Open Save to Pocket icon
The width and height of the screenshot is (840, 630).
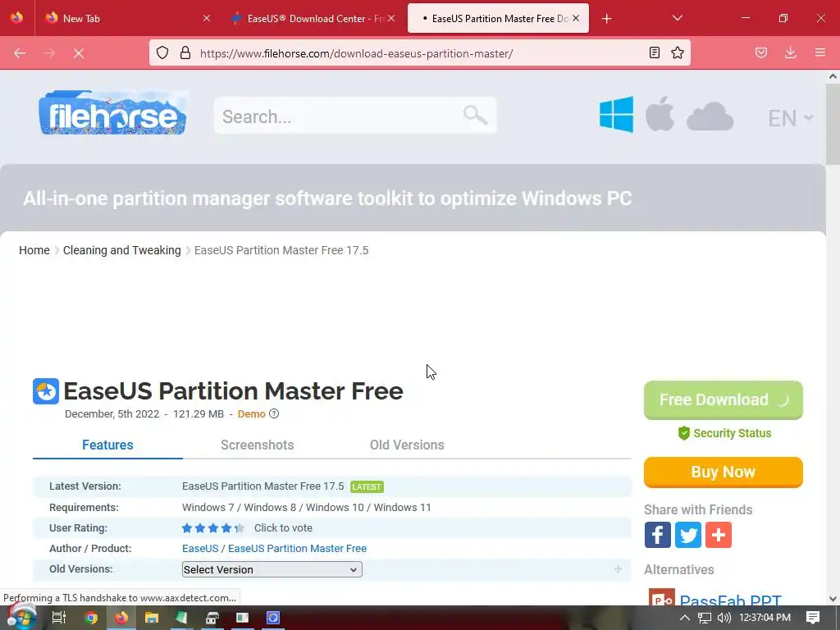pyautogui.click(x=760, y=52)
